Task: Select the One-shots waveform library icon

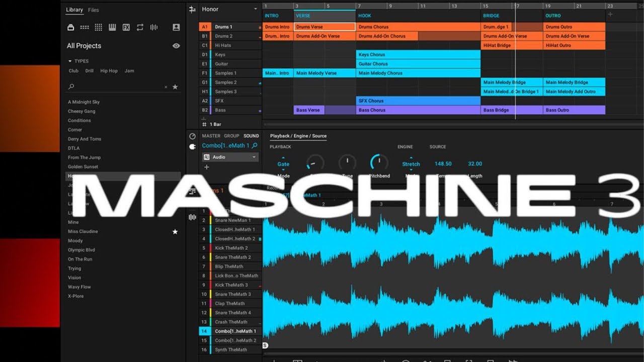Action: [x=154, y=27]
